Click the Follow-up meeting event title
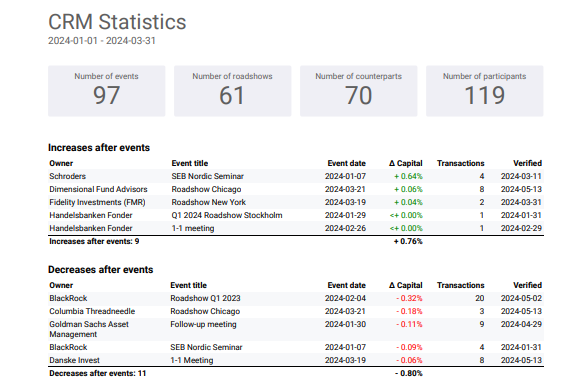Image resolution: width=588 pixels, height=391 pixels. pos(203,325)
